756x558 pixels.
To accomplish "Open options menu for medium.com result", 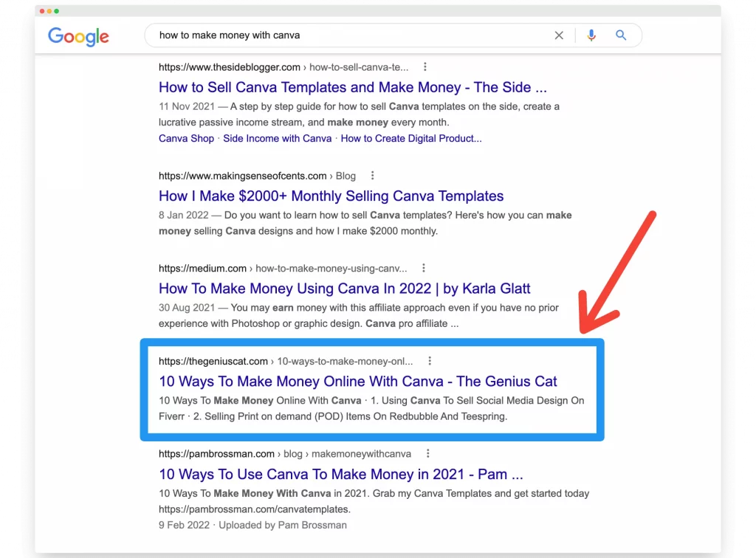I will 423,268.
